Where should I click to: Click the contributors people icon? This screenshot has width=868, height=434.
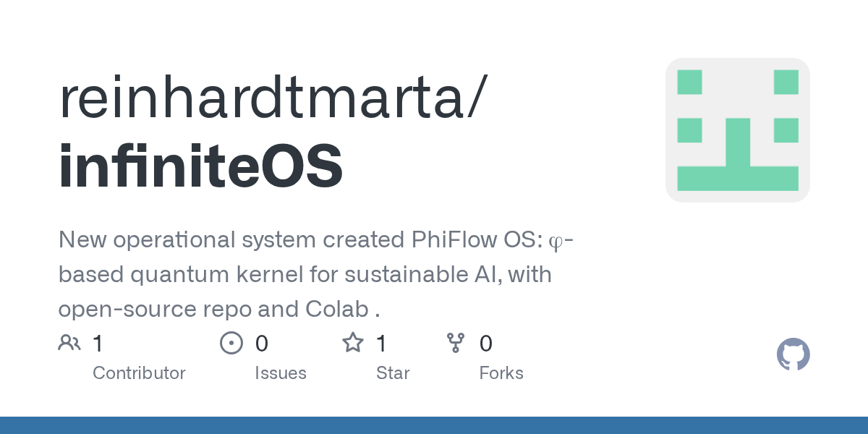[x=69, y=343]
